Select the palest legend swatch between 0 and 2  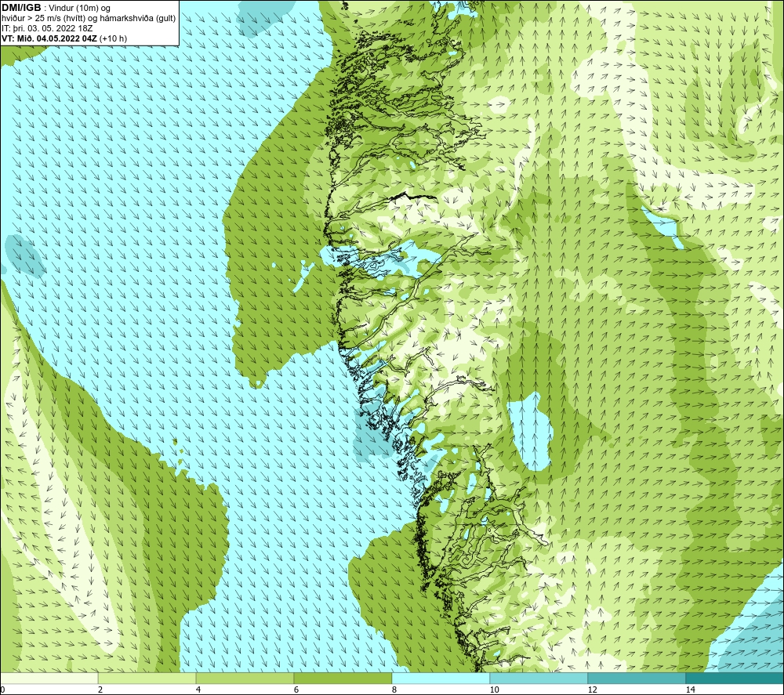tap(49, 678)
